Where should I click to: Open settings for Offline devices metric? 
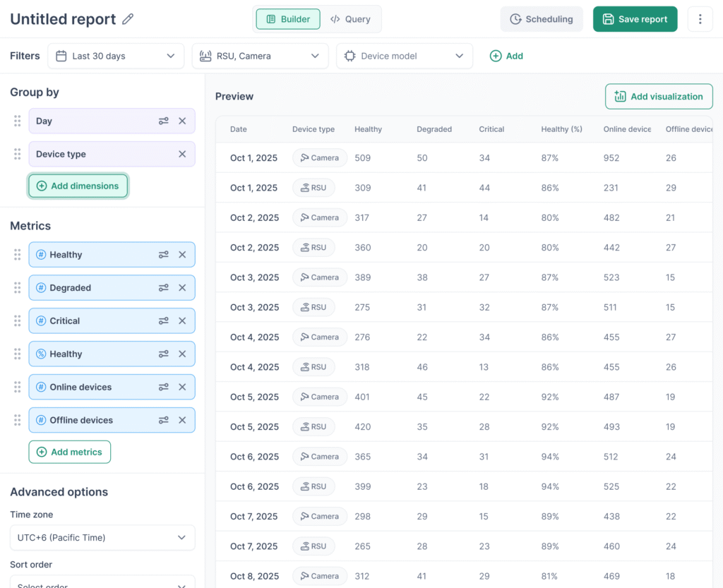(164, 420)
